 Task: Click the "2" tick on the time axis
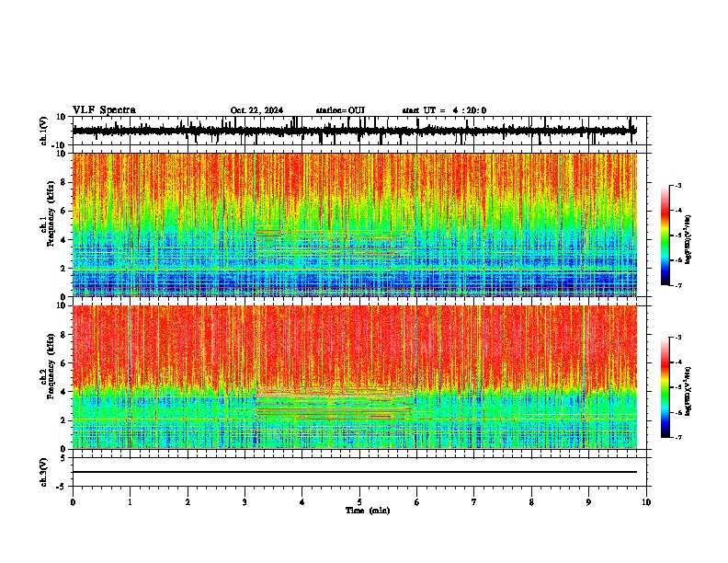[188, 502]
